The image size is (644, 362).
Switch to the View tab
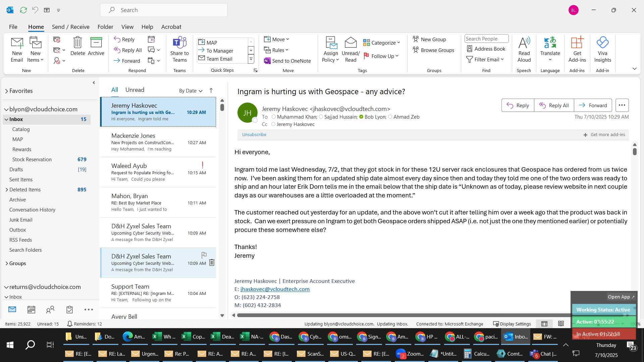tap(127, 27)
